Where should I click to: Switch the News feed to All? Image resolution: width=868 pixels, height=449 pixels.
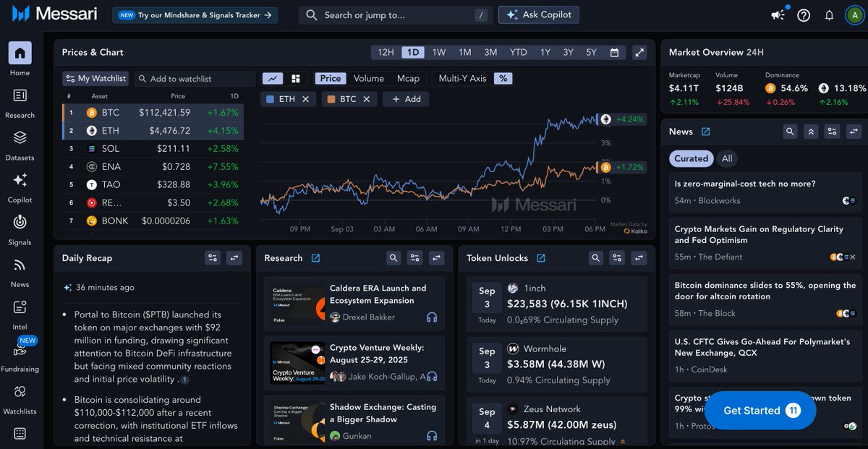(727, 158)
